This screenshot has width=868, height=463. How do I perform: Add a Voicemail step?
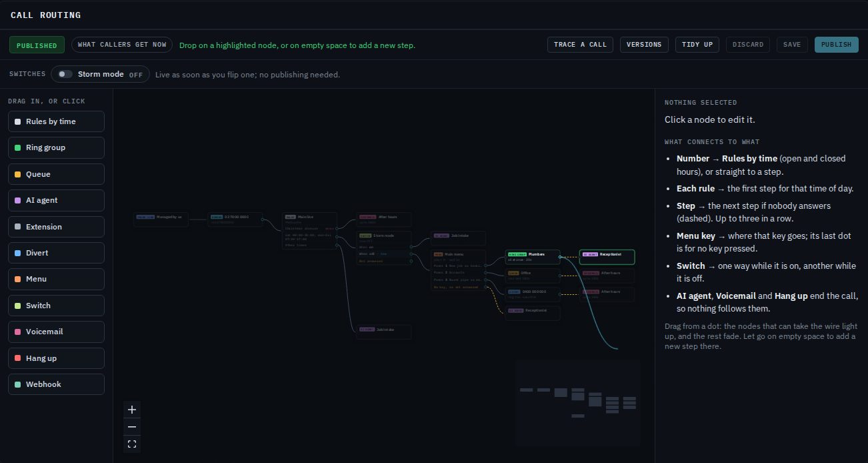(56, 332)
